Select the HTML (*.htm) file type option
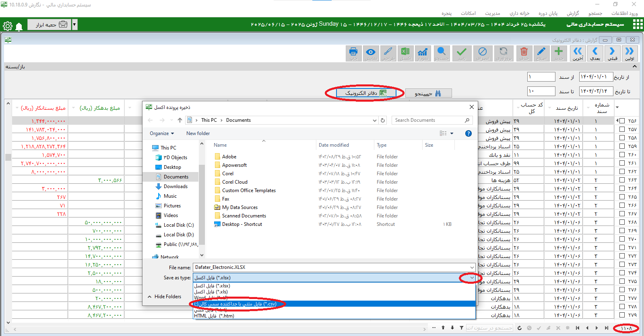 click(x=334, y=316)
